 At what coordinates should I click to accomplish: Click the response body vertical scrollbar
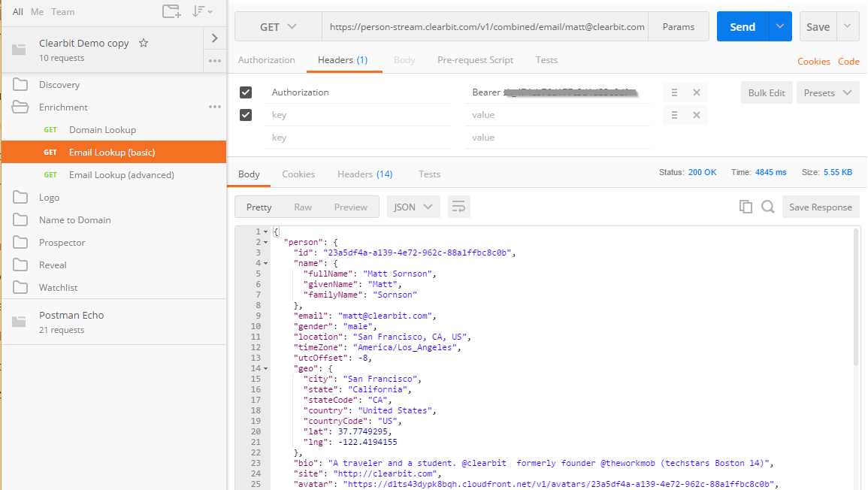point(857,297)
